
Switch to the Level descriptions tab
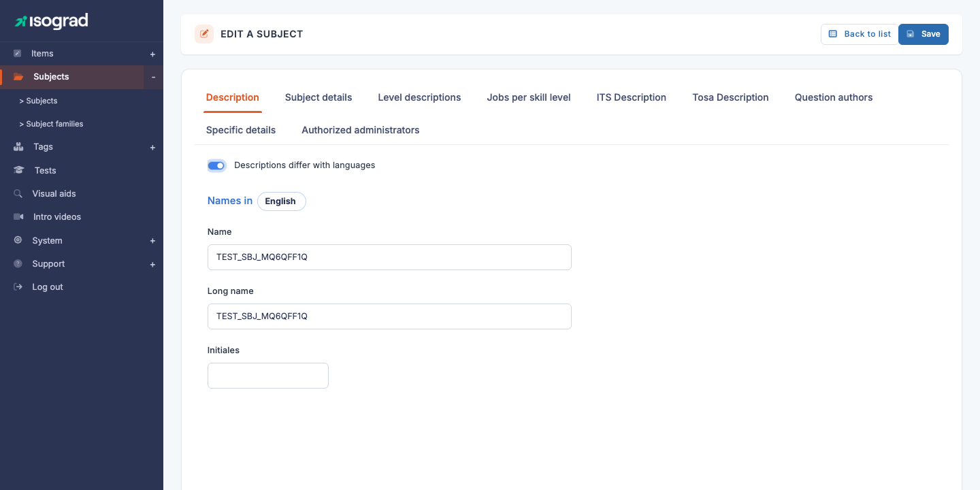coord(419,97)
